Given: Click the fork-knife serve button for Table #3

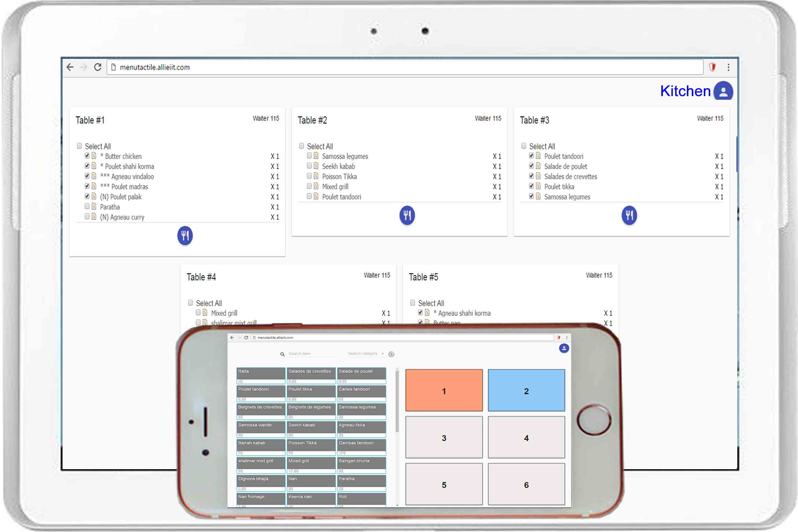Looking at the screenshot, I should (629, 215).
